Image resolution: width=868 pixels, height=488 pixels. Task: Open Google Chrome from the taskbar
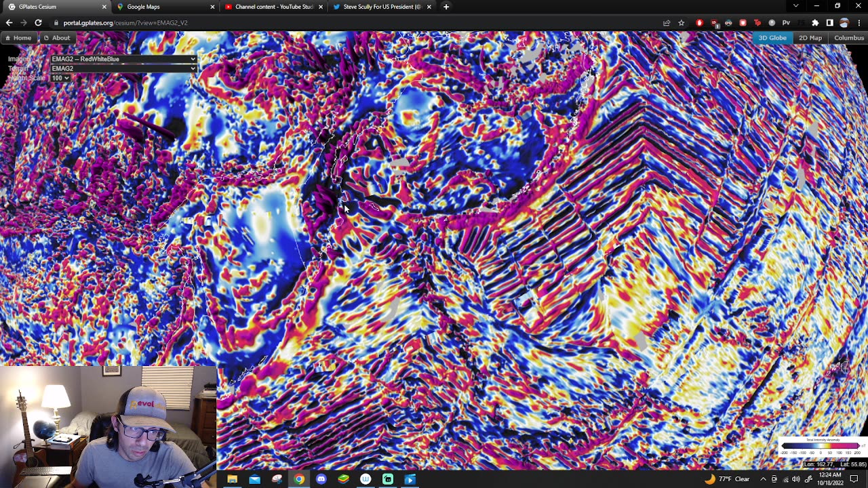tap(299, 479)
